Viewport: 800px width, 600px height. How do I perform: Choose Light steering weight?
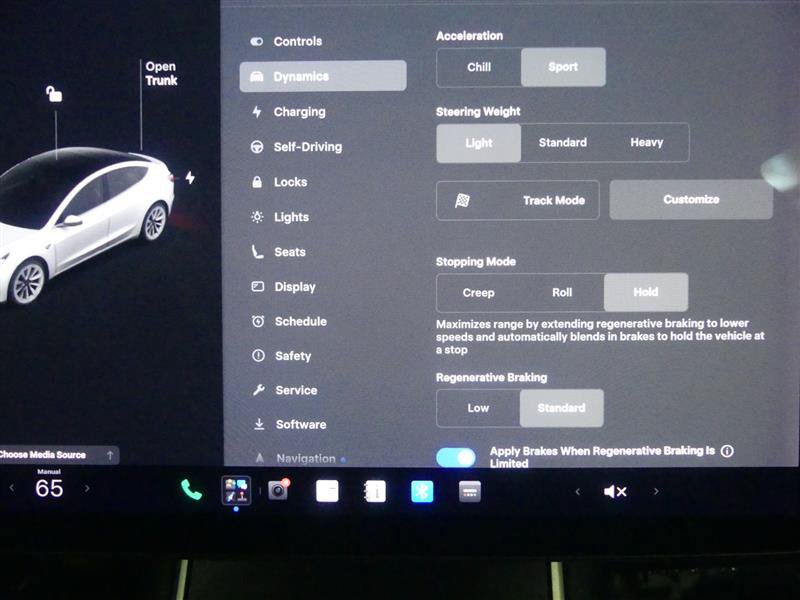point(479,143)
